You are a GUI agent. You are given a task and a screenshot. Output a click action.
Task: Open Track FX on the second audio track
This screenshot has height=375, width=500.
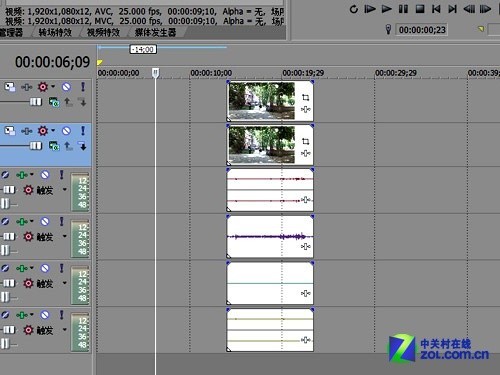tap(22, 221)
